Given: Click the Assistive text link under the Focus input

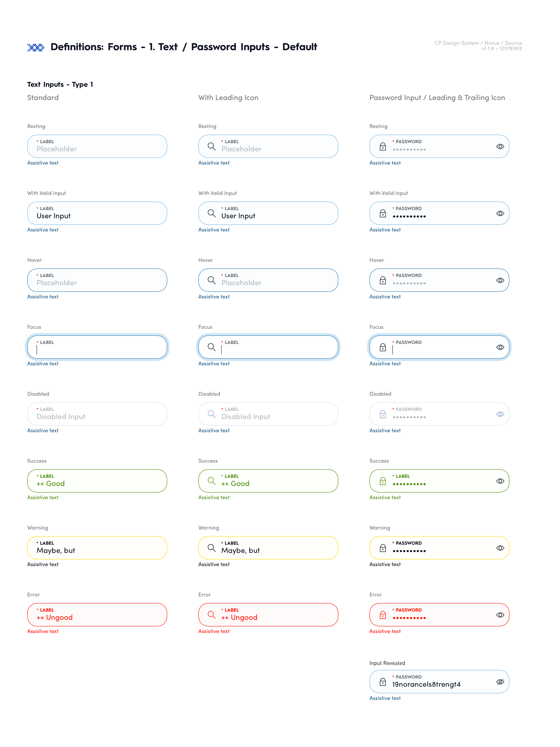Looking at the screenshot, I should point(43,364).
